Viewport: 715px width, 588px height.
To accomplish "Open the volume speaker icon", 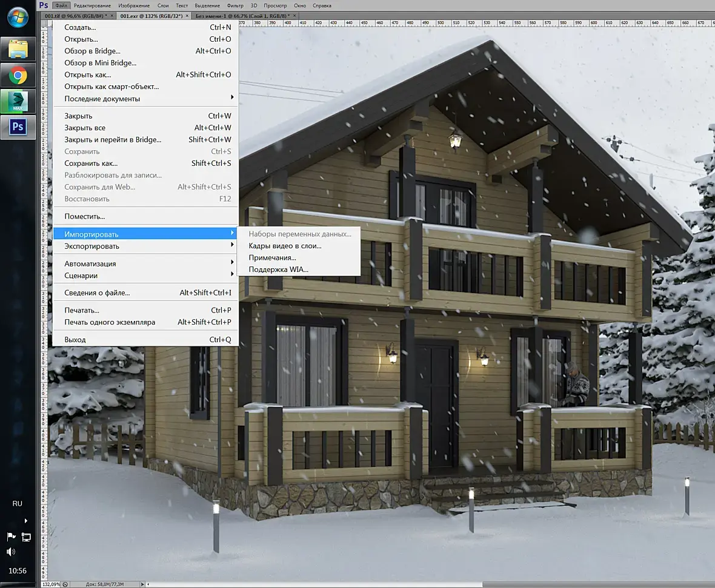I will click(x=12, y=552).
